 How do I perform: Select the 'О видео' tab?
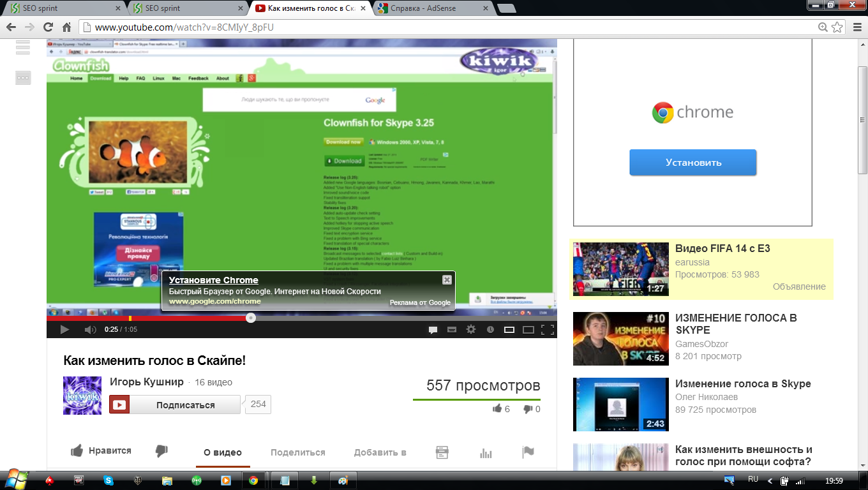pyautogui.click(x=223, y=452)
